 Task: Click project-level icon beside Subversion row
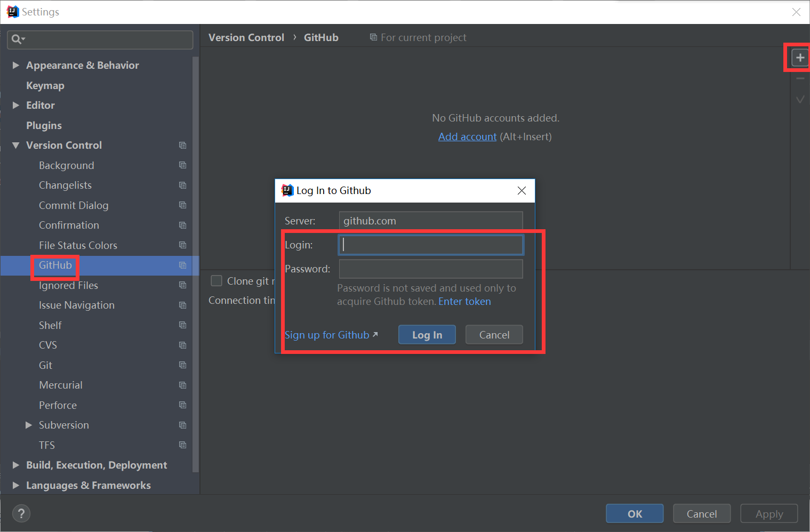point(182,425)
